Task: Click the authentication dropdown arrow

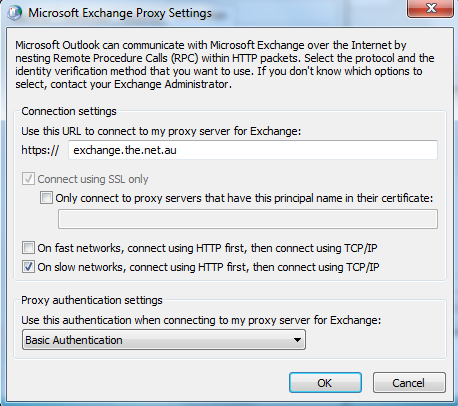Action: click(x=297, y=340)
